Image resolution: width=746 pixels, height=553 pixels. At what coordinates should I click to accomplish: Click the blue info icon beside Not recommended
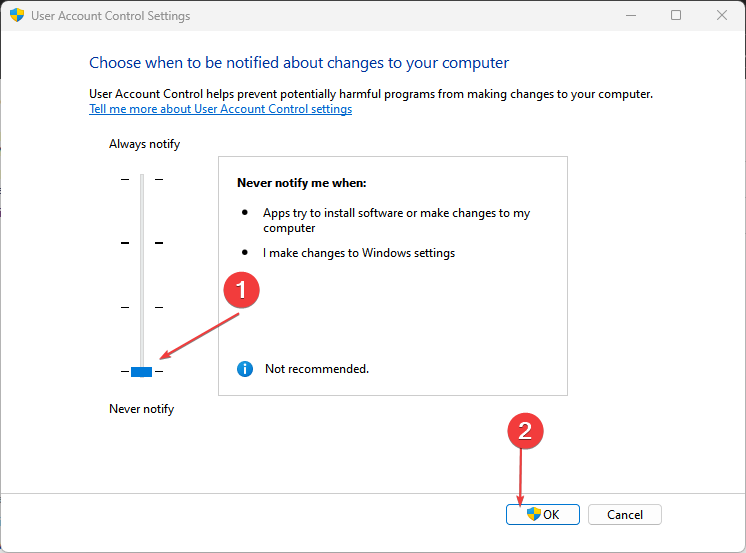tap(245, 369)
